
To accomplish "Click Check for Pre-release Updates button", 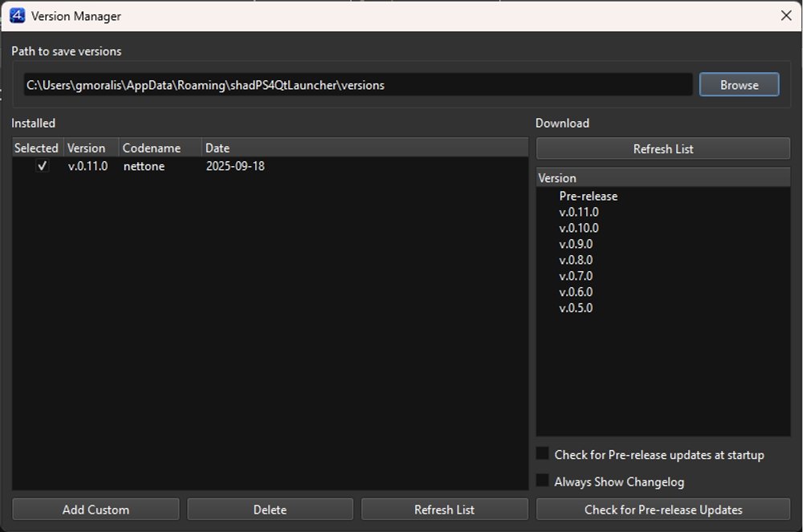I will [x=662, y=510].
